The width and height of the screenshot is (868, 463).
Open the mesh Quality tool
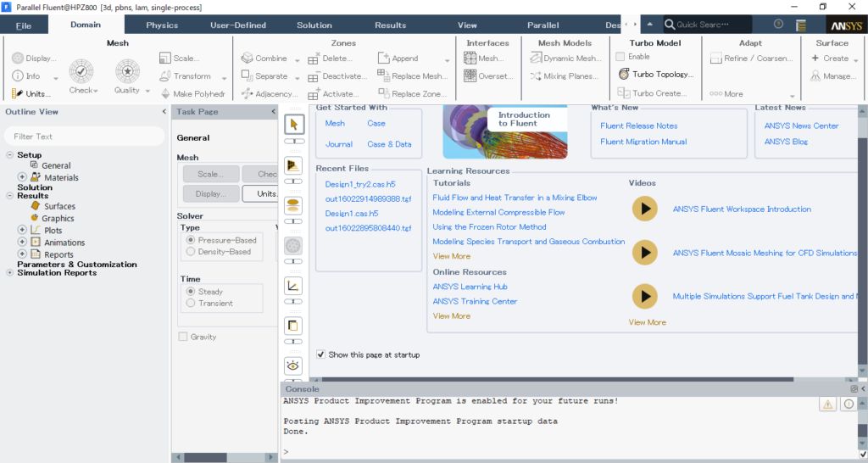(128, 76)
